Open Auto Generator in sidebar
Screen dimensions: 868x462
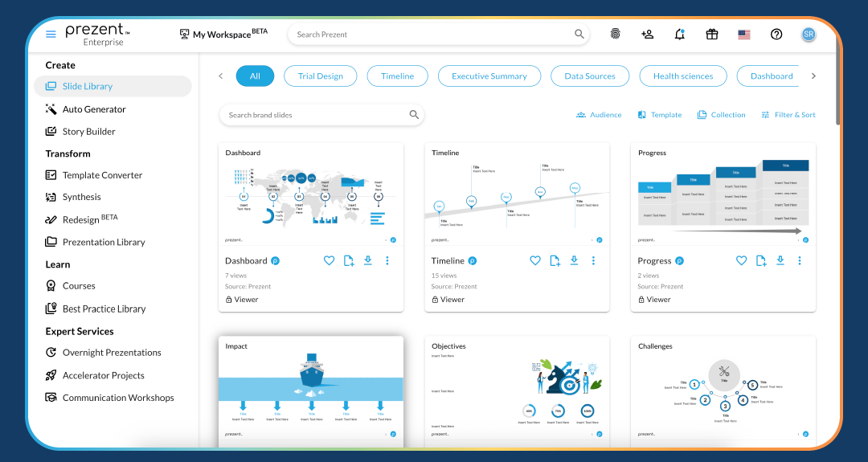click(85, 109)
